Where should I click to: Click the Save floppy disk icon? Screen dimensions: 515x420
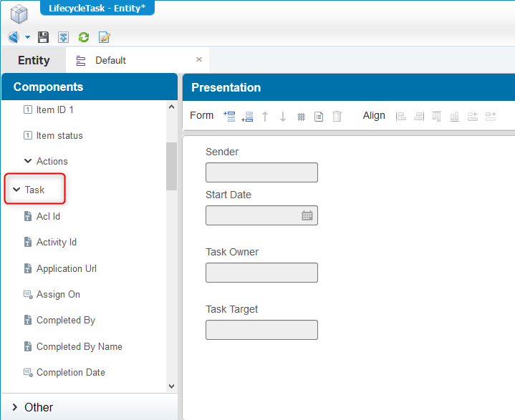pos(44,37)
